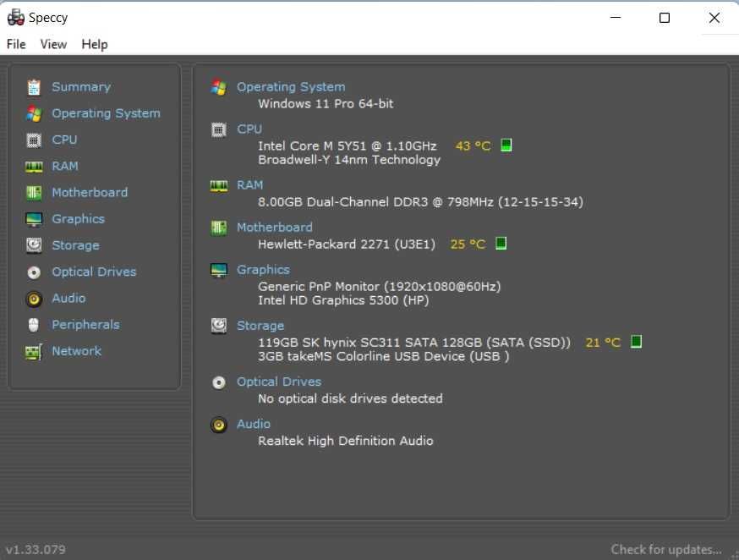
Task: Open the File menu
Action: pyautogui.click(x=16, y=44)
